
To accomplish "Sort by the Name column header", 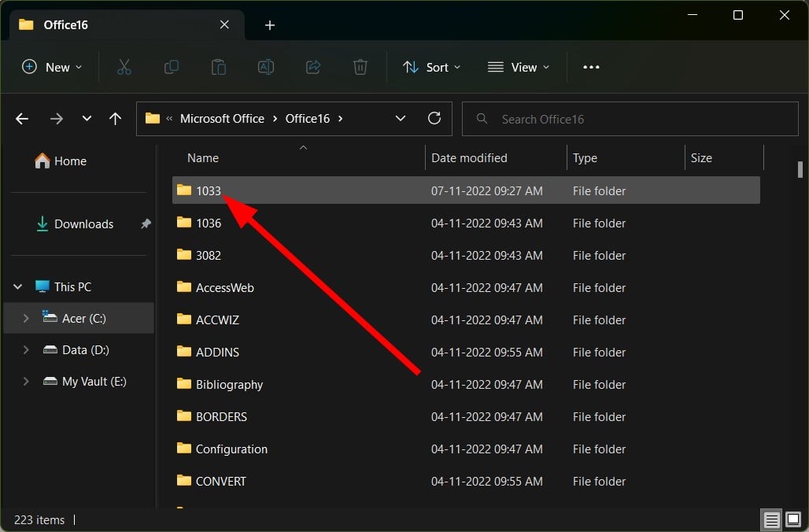I will click(x=203, y=158).
